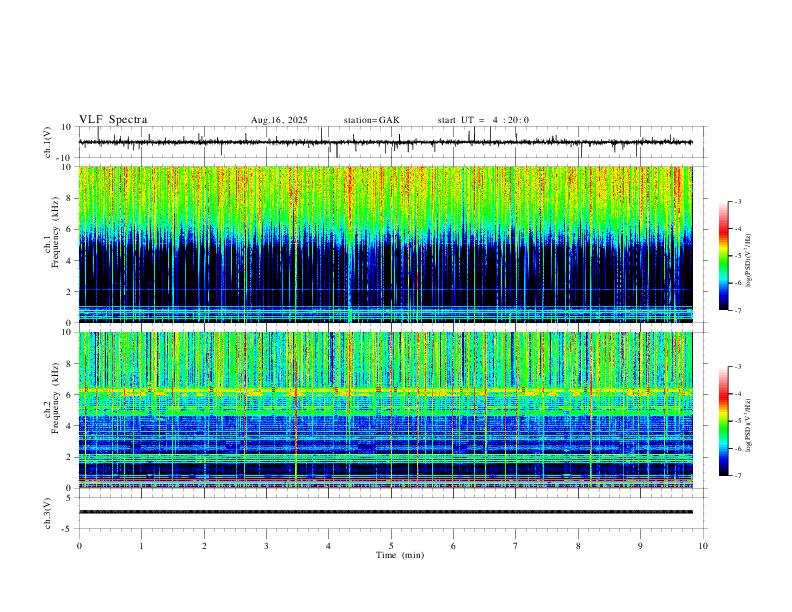Click the "-3" label on ch.1 colorbar
This screenshot has width=792, height=612.
coord(738,201)
